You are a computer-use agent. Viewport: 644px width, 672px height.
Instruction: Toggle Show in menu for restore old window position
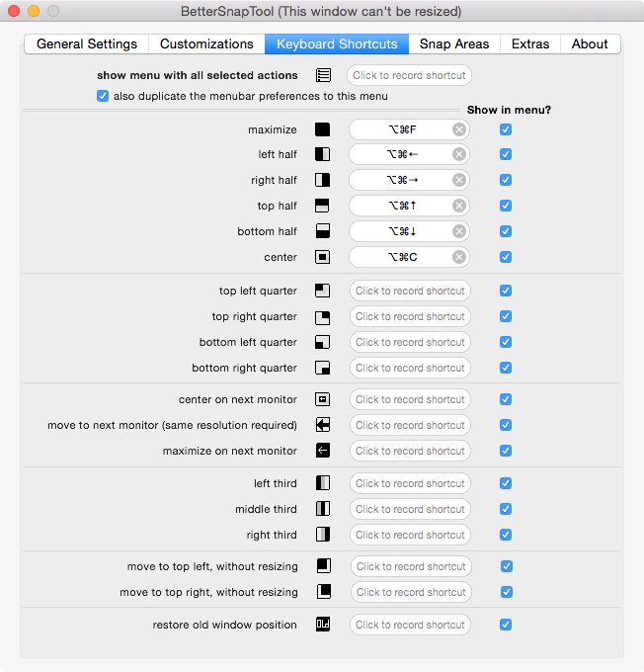point(506,625)
